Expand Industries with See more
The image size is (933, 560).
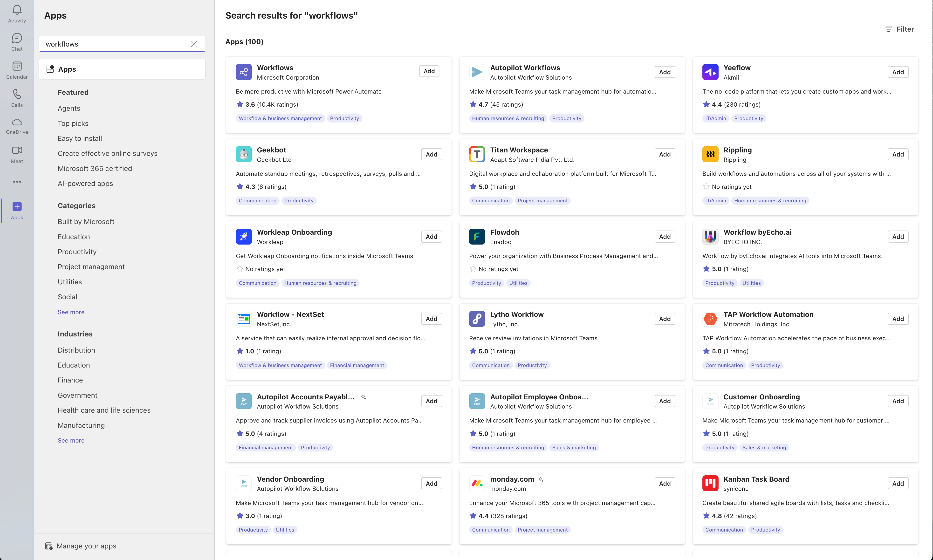(x=71, y=440)
